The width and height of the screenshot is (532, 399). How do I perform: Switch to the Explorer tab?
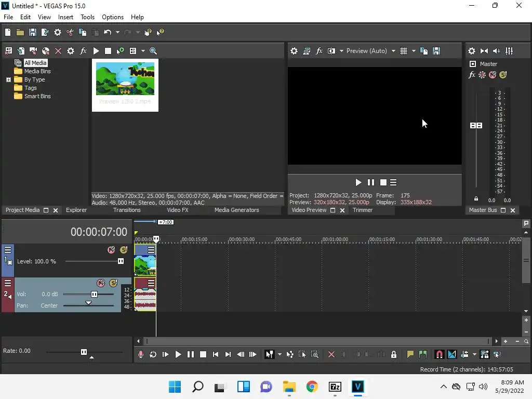pyautogui.click(x=76, y=210)
